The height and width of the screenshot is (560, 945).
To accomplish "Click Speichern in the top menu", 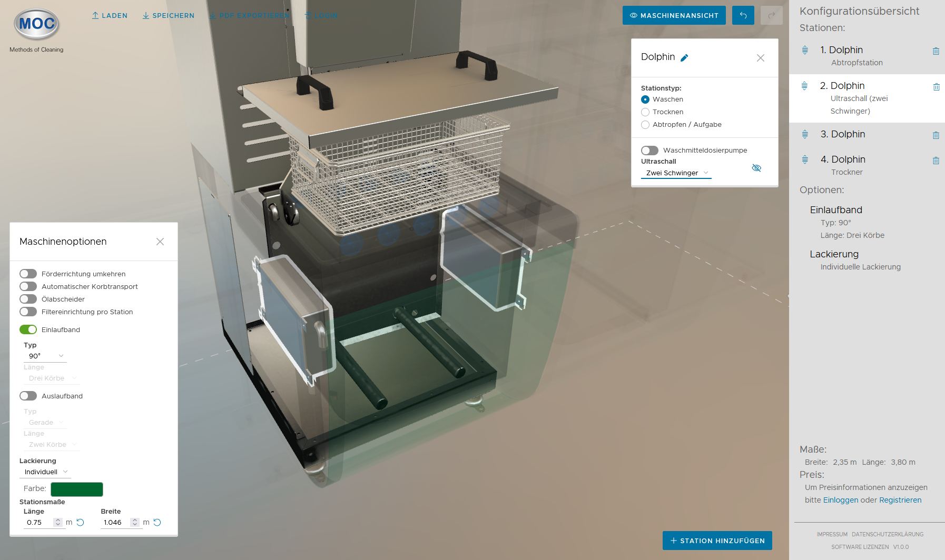I will [x=169, y=16].
